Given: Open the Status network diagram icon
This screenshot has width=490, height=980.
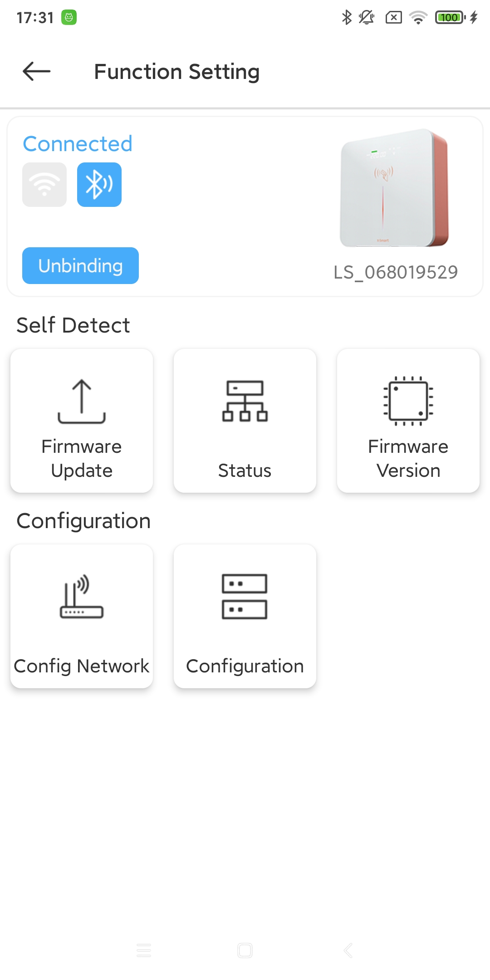Looking at the screenshot, I should pos(245,401).
